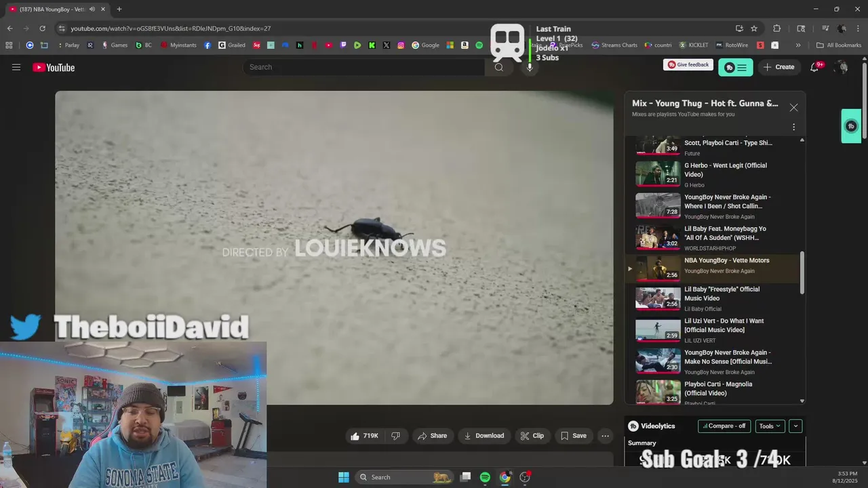
Task: Open the TubeBuddy side tab on right edge
Action: pos(851,126)
